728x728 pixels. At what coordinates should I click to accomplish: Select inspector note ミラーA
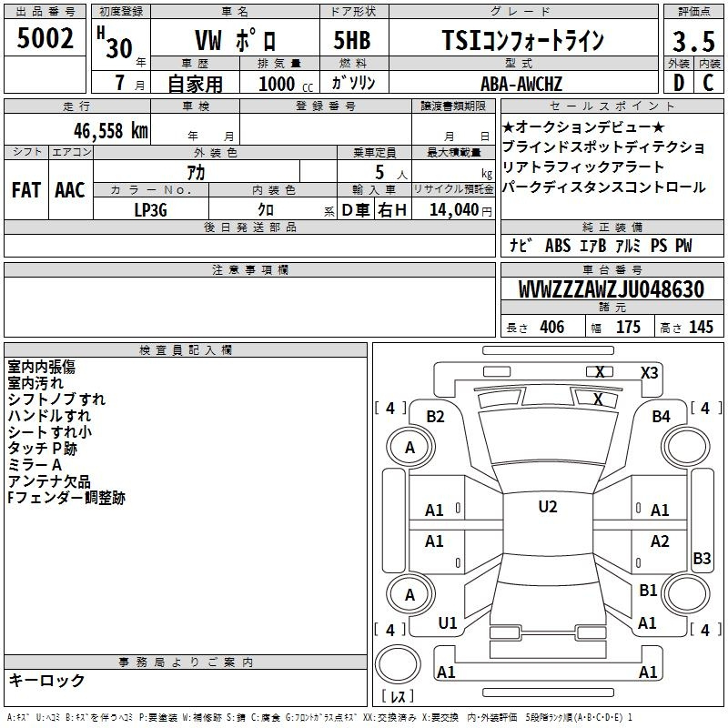(35, 465)
